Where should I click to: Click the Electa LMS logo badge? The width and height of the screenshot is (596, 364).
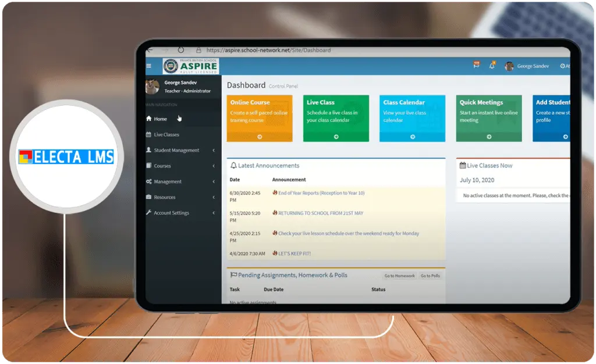(x=66, y=157)
